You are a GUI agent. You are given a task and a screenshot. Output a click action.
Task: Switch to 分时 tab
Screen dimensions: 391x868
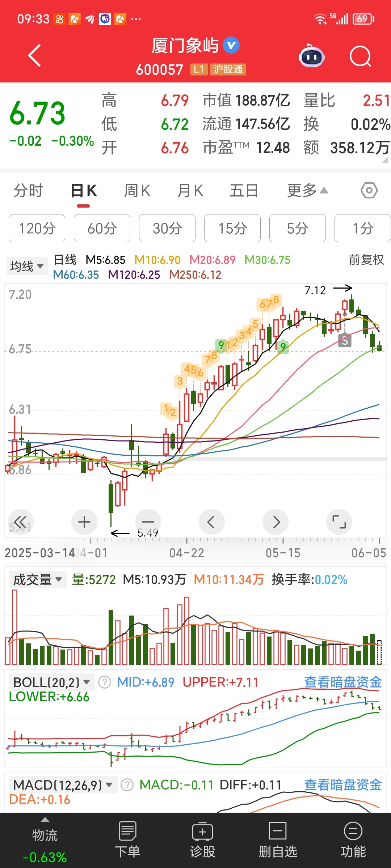click(x=28, y=190)
